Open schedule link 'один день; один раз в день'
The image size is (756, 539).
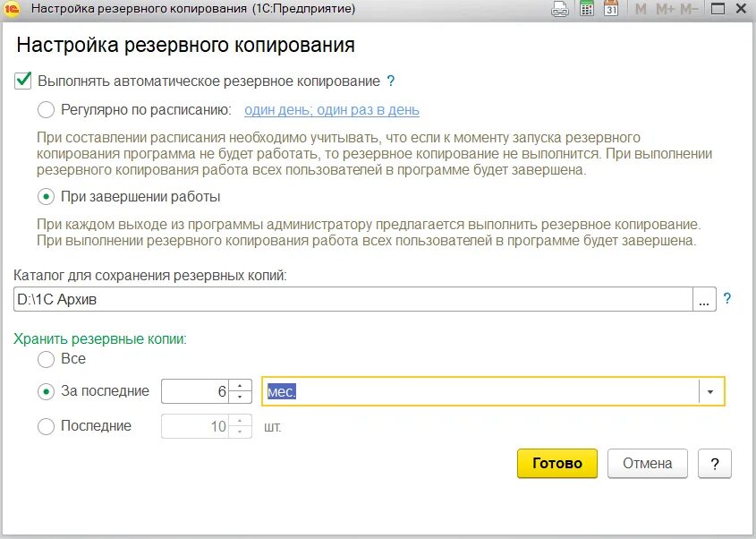(x=332, y=110)
